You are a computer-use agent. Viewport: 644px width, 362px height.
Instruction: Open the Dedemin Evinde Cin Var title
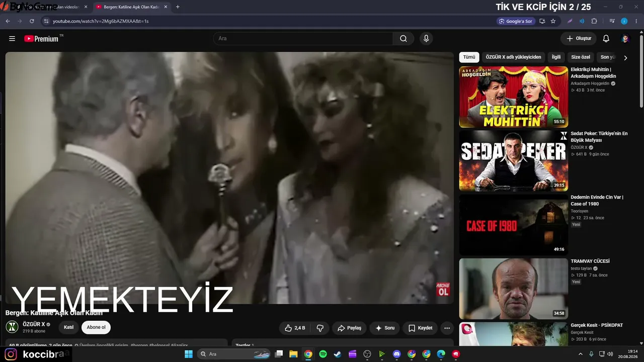tap(597, 201)
